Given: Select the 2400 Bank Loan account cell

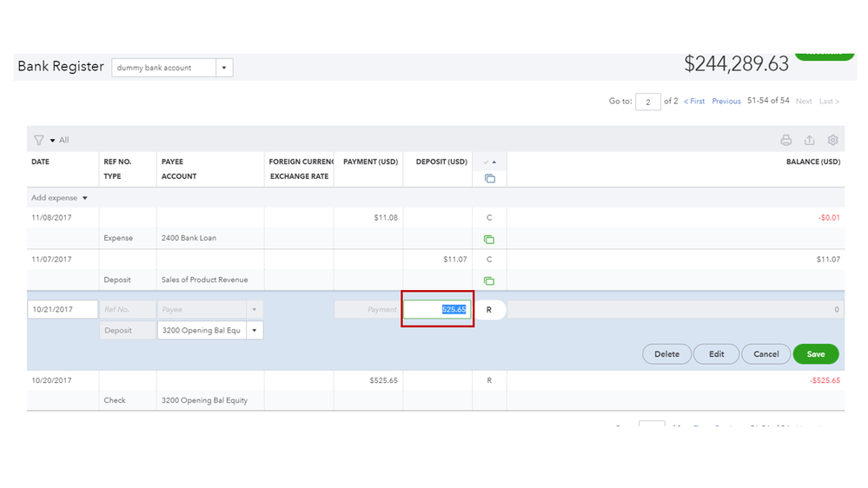Looking at the screenshot, I should point(189,238).
